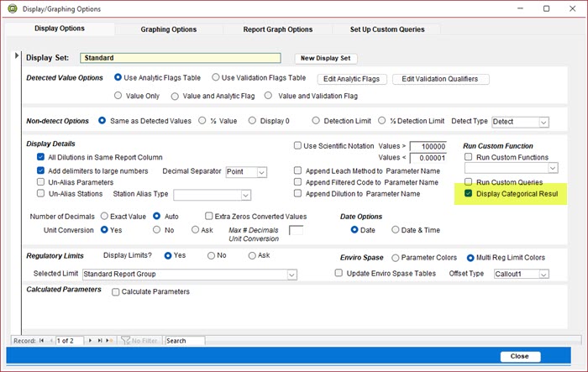Image resolution: width=588 pixels, height=372 pixels.
Task: Click the No Filter funnel indicator
Action: click(139, 340)
